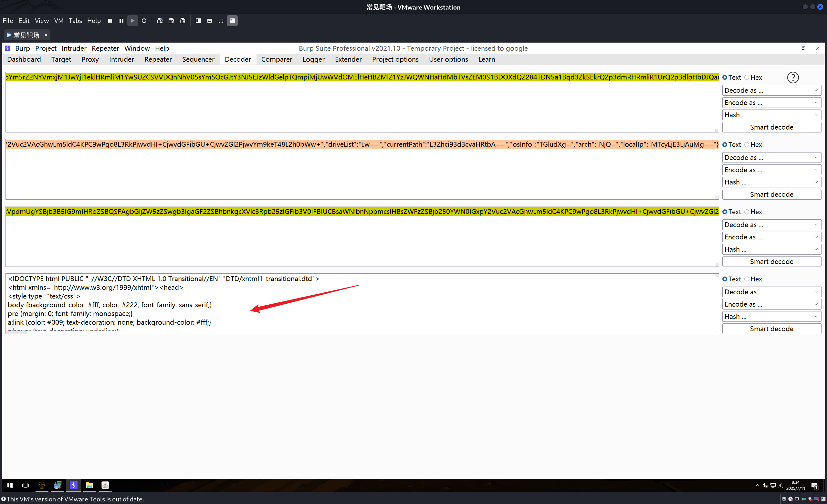Click Burp Suite icon in taskbar
The height and width of the screenshot is (504, 827).
point(74,485)
